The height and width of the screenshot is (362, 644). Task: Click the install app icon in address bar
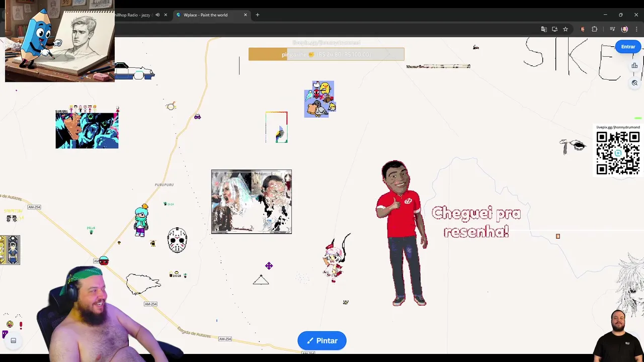pos(554,29)
